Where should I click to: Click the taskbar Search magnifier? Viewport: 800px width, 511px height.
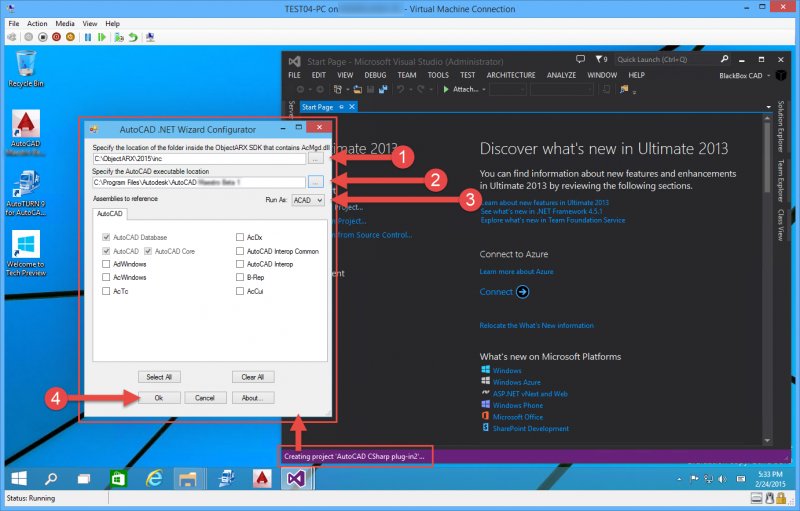tap(51, 478)
